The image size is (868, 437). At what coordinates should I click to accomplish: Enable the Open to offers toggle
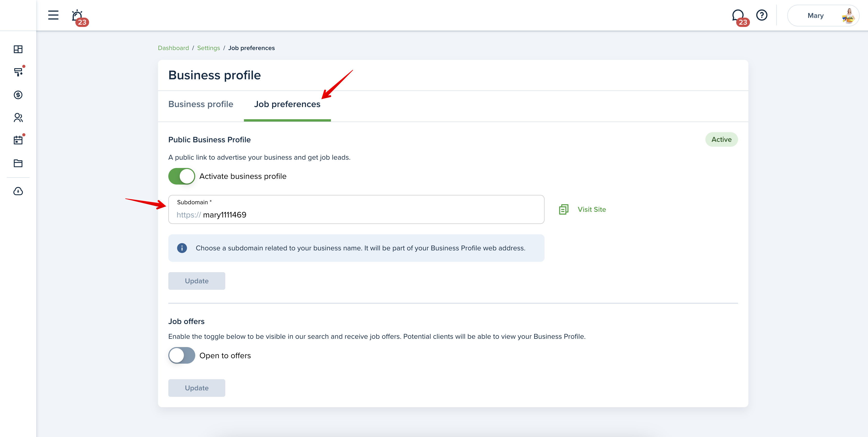click(182, 355)
